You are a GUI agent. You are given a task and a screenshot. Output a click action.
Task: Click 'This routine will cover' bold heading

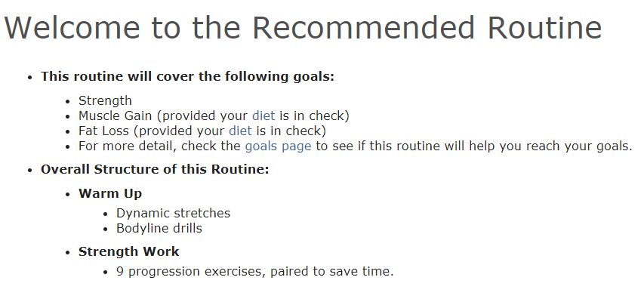[188, 77]
